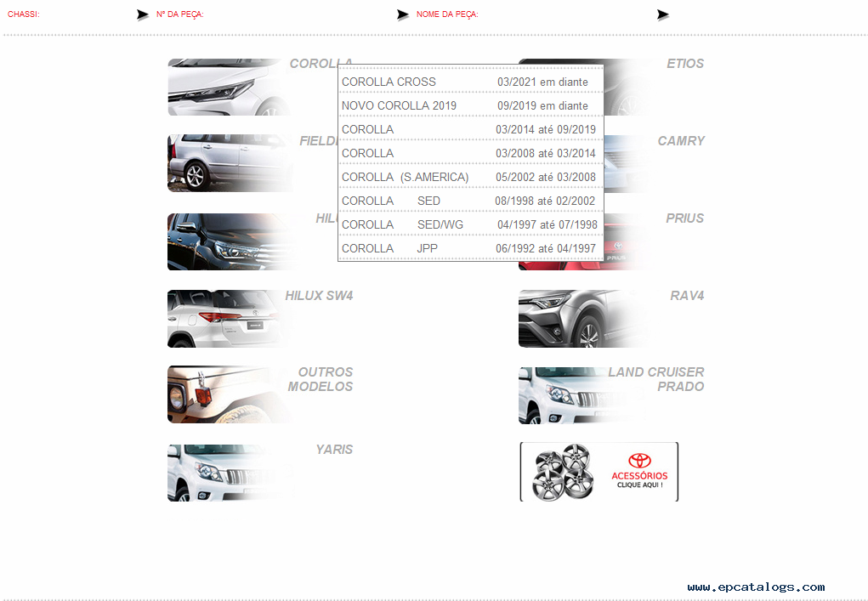868x601 pixels.
Task: Click the arrow icon after Nº da Peça field
Action: [402, 14]
